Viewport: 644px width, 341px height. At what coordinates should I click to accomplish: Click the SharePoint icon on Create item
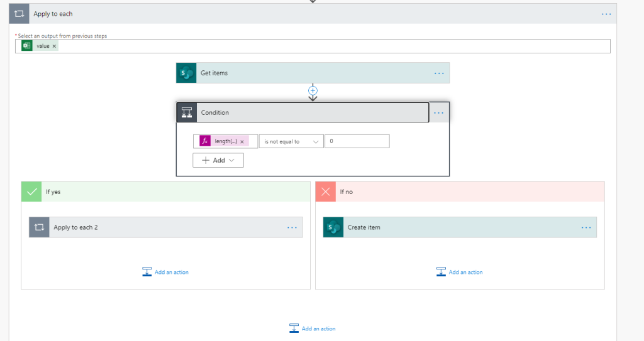[x=333, y=227]
